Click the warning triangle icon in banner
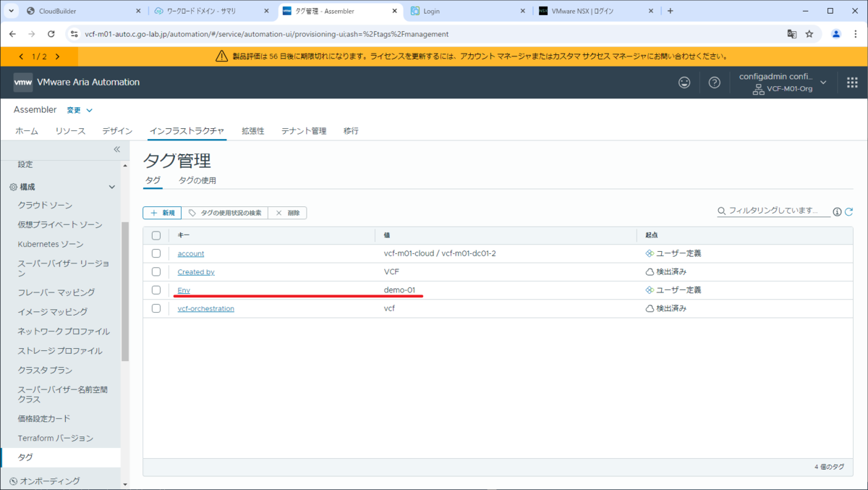The image size is (868, 490). (x=222, y=56)
